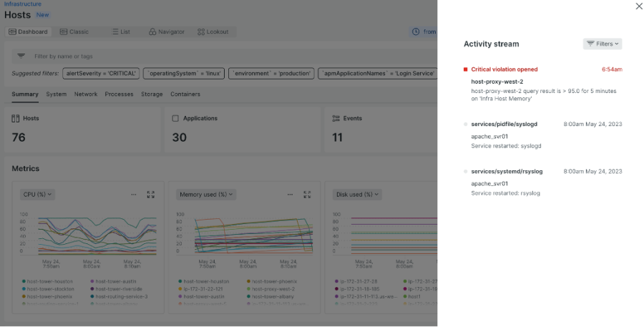Click the clock icon in time picker

click(x=416, y=31)
